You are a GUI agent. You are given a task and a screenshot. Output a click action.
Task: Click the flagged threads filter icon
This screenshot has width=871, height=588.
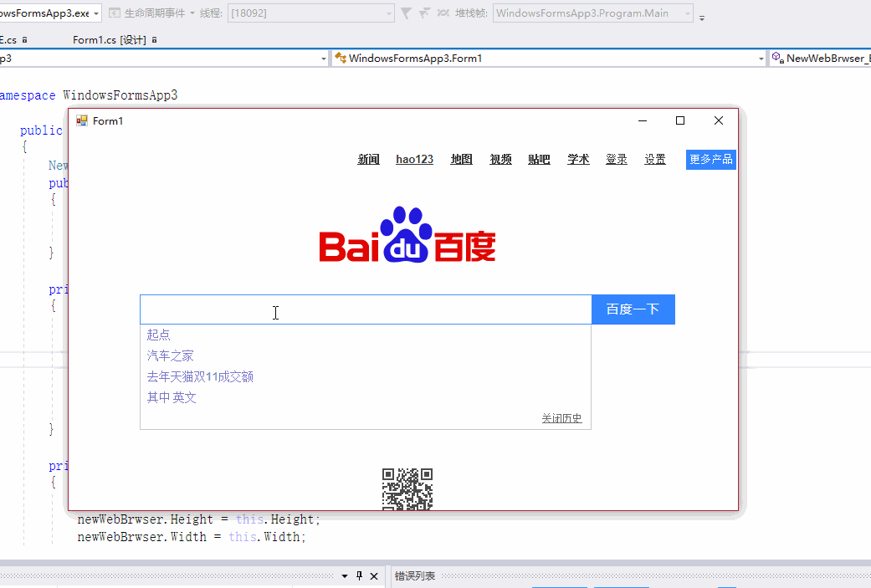tap(424, 13)
